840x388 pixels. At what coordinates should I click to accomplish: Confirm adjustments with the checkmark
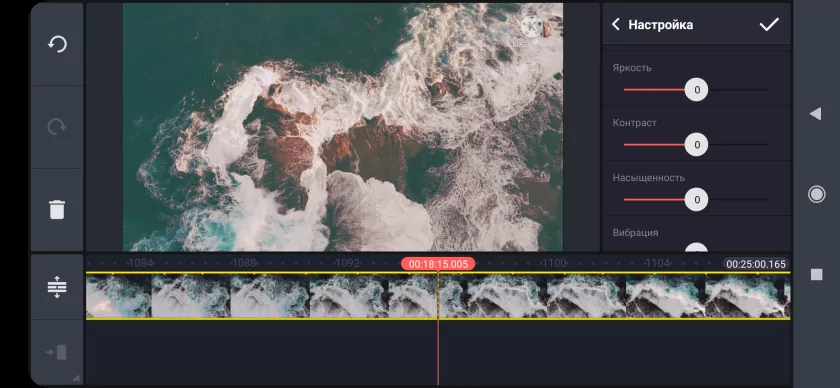coord(769,24)
